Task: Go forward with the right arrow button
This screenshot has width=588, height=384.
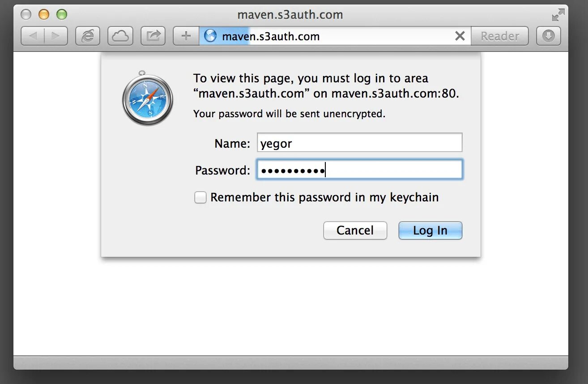Action: click(x=56, y=36)
